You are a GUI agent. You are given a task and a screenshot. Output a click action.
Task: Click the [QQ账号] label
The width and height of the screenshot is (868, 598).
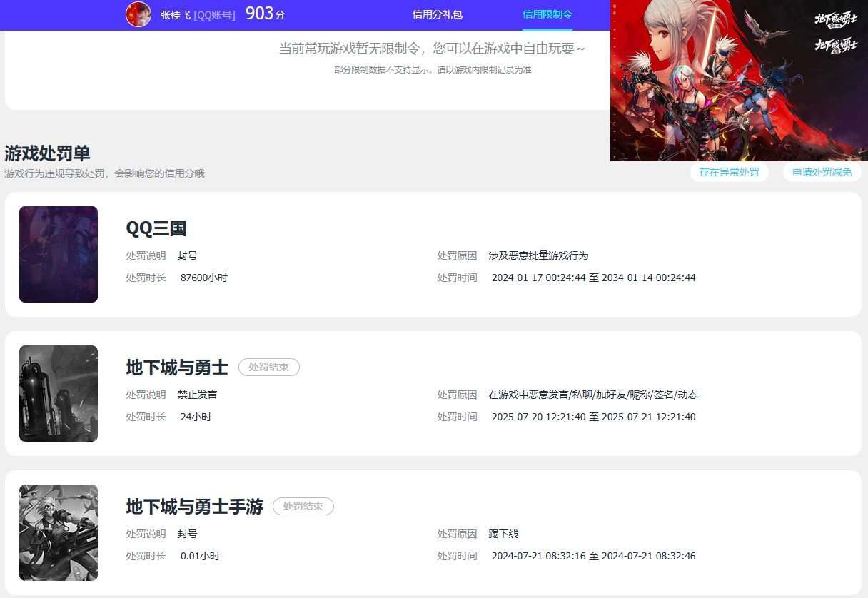214,14
